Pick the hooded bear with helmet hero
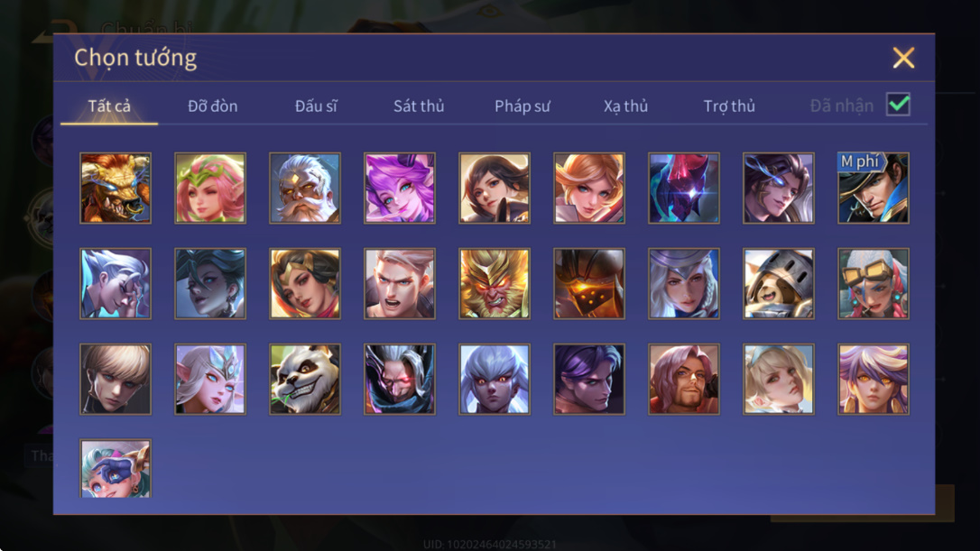980x551 pixels. (x=778, y=284)
